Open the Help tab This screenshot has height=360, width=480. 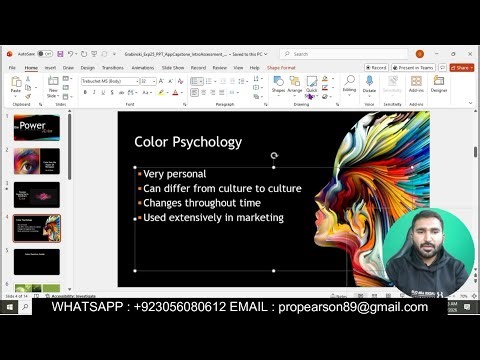(x=254, y=68)
